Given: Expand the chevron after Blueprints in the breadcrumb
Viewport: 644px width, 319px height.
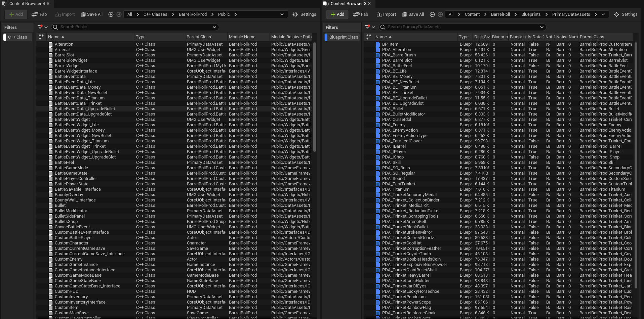Looking at the screenshot, I should tap(546, 14).
